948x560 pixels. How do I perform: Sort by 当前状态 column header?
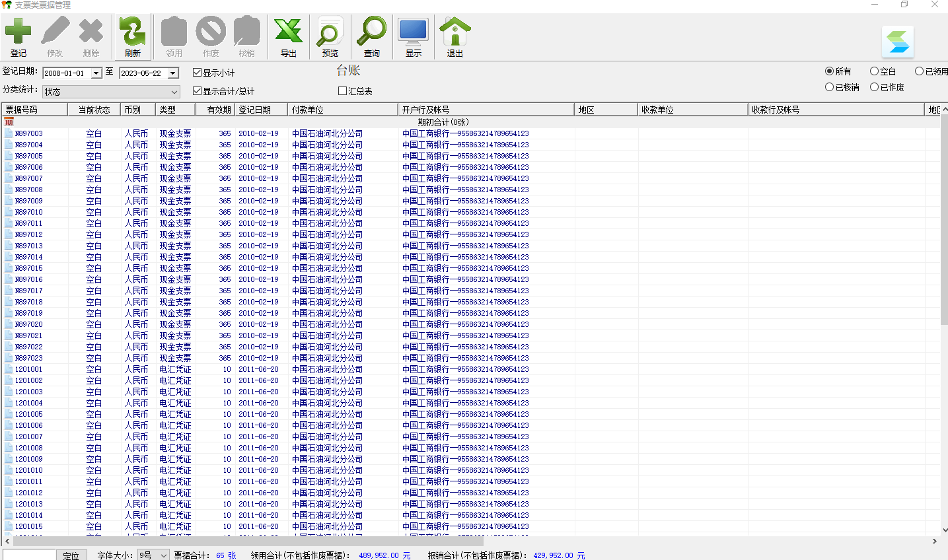tap(94, 110)
